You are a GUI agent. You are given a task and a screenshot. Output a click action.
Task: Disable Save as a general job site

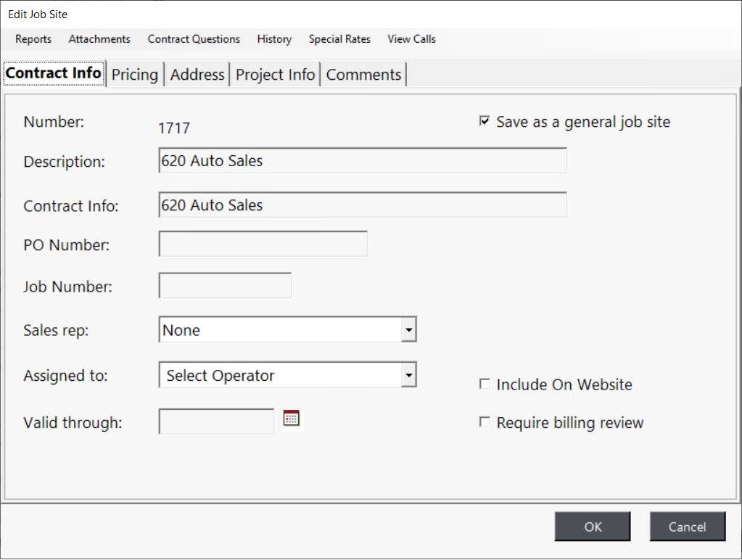click(x=484, y=120)
